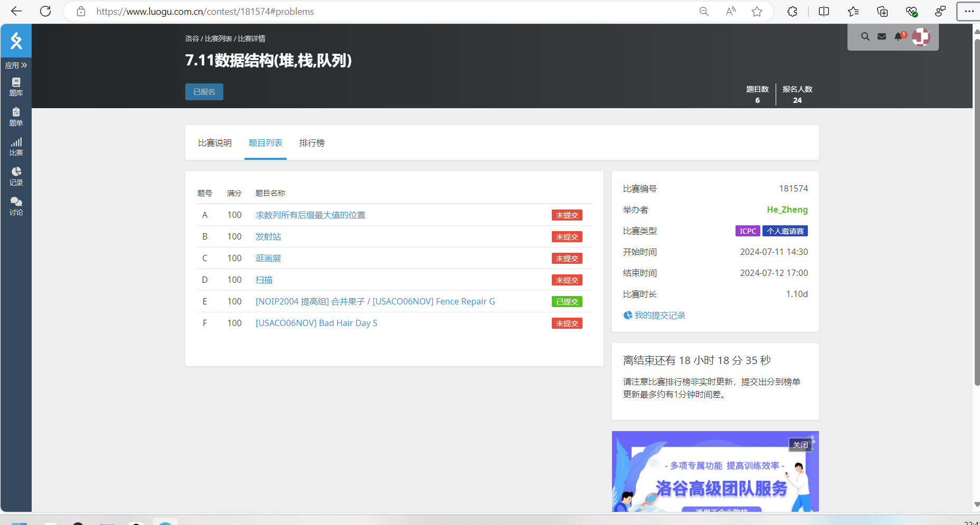Open problem A 求数列所有后缀最大值的位置

coord(310,215)
